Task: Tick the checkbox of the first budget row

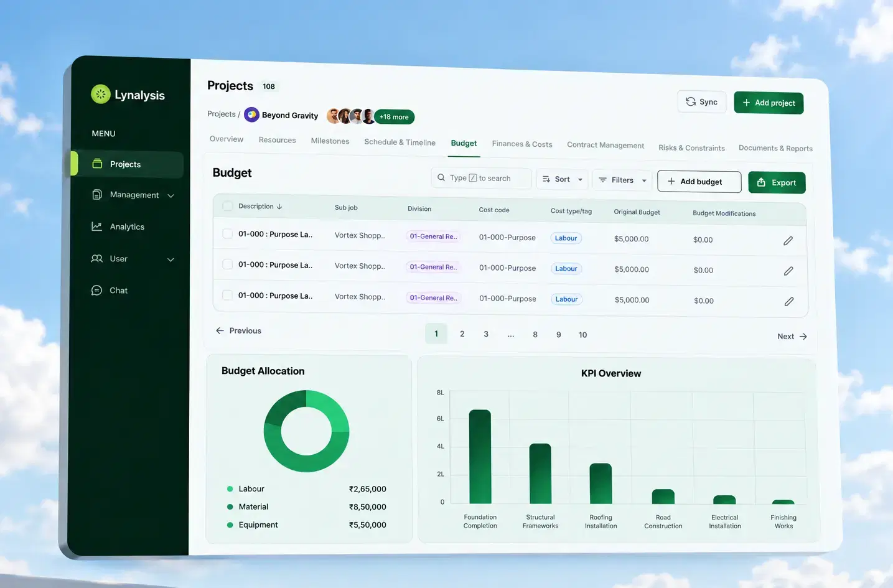Action: (x=228, y=234)
